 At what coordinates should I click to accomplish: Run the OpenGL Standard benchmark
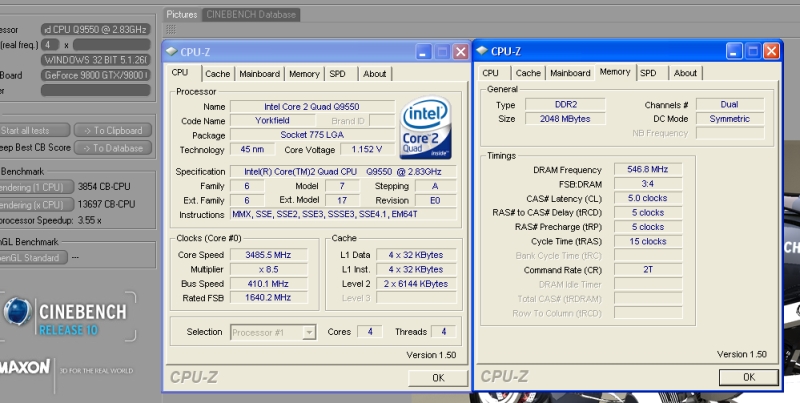(33, 258)
